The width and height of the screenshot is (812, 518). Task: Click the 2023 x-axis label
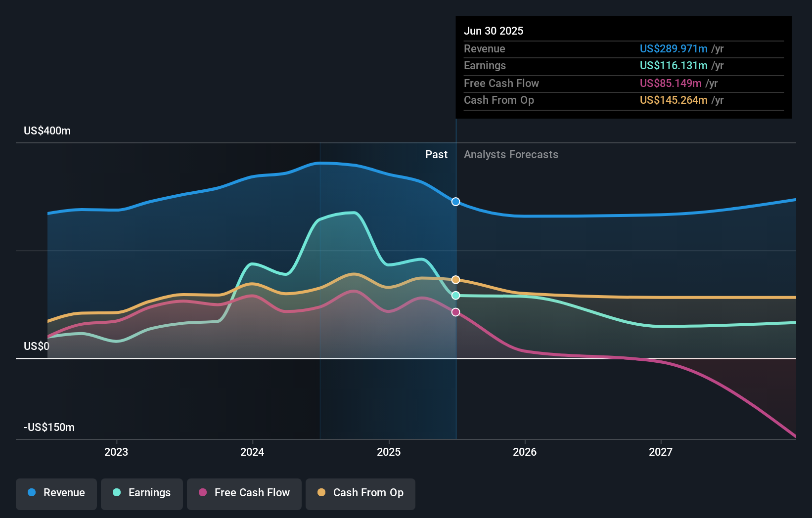pyautogui.click(x=116, y=452)
